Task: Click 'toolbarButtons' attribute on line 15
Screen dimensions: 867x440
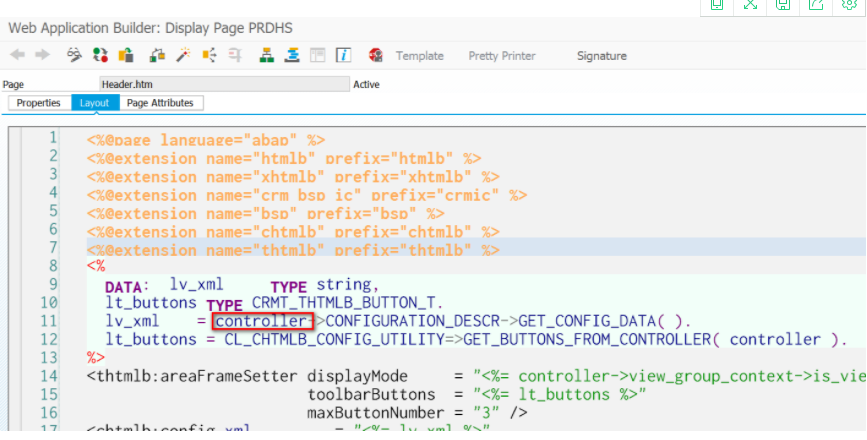Action: tap(371, 395)
